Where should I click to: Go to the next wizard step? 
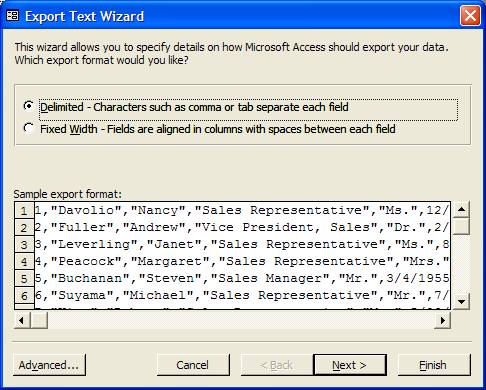[x=350, y=365]
